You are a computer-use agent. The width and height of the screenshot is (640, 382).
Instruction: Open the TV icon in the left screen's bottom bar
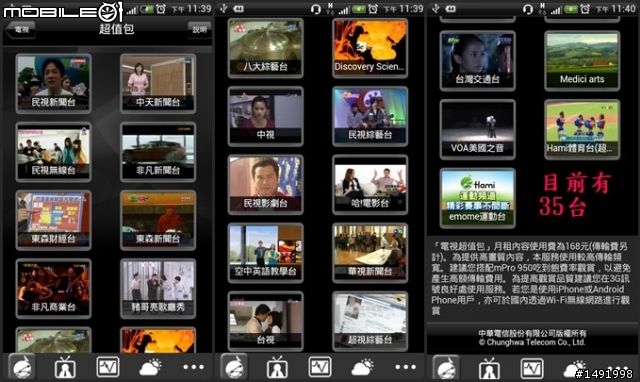[65, 367]
